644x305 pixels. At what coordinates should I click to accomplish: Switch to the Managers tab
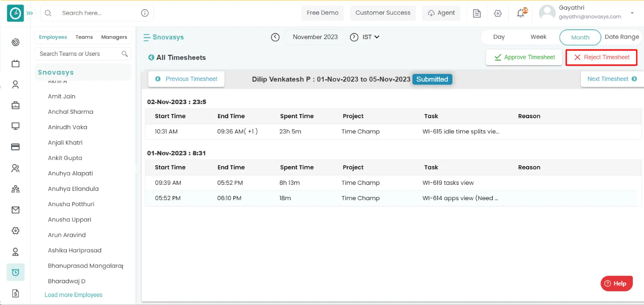[114, 37]
